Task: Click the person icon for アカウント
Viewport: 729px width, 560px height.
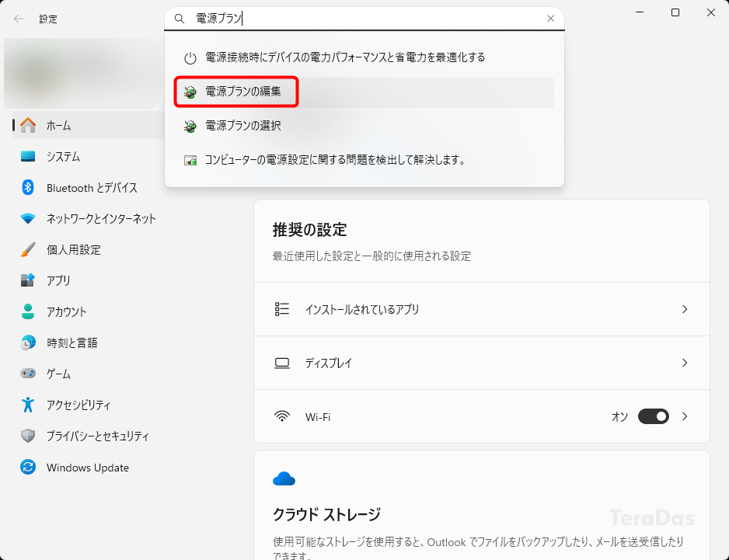Action: (28, 311)
